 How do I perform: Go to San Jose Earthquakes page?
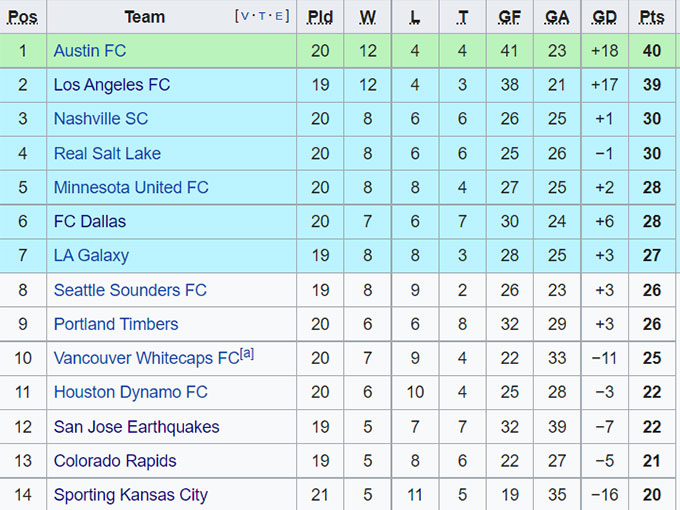click(136, 427)
